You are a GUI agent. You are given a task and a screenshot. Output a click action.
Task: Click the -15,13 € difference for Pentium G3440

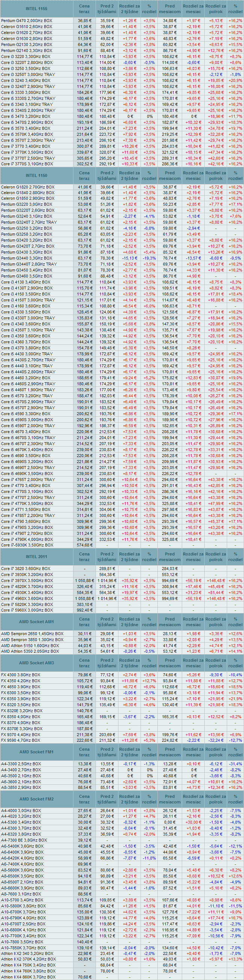pyautogui.click(x=130, y=258)
